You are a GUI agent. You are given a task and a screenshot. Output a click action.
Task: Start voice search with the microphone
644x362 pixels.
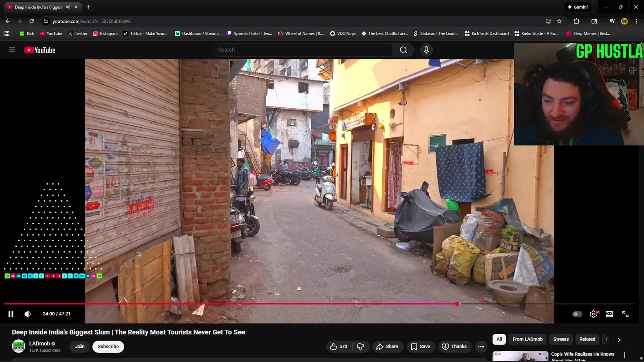pos(426,50)
